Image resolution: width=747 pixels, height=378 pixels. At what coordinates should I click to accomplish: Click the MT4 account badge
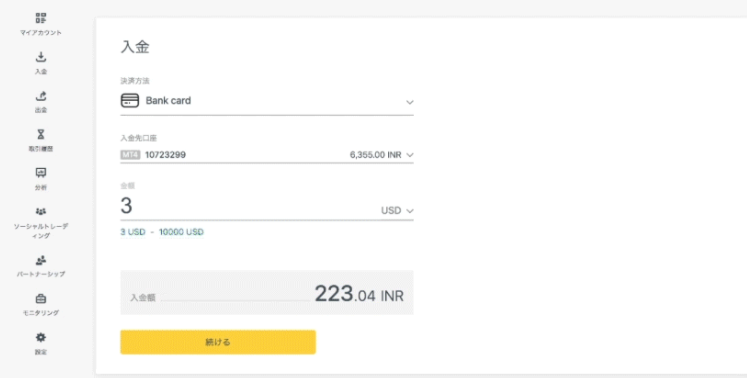coord(130,154)
